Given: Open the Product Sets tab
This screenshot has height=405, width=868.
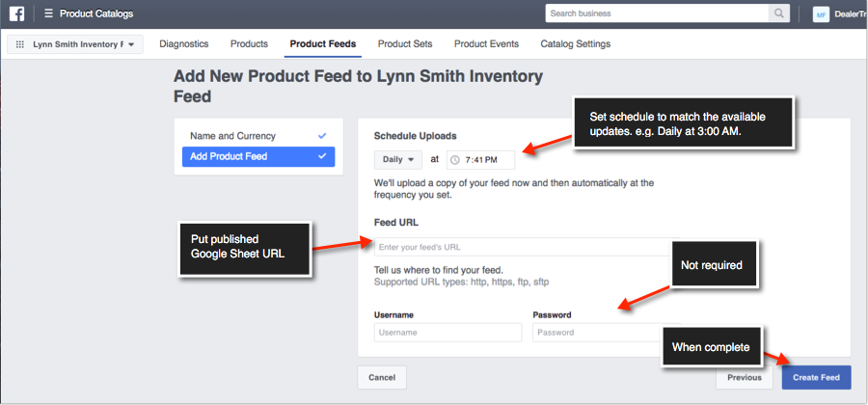Looking at the screenshot, I should point(405,43).
